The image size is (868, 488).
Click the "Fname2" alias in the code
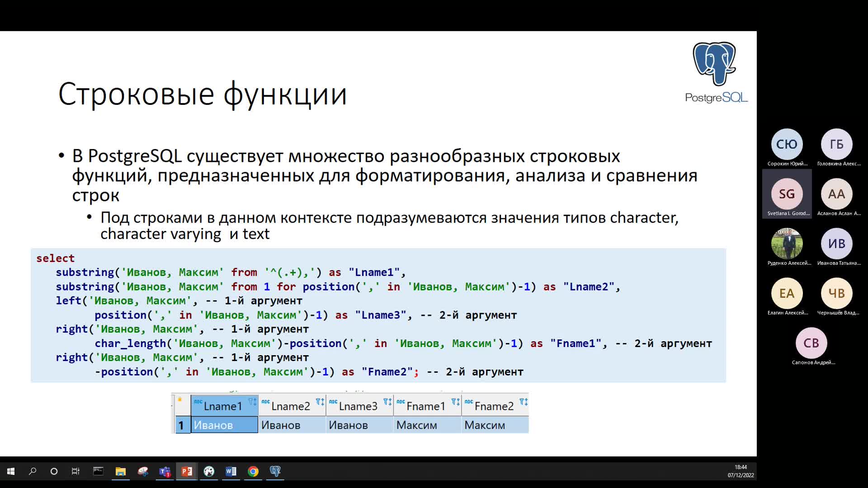387,372
